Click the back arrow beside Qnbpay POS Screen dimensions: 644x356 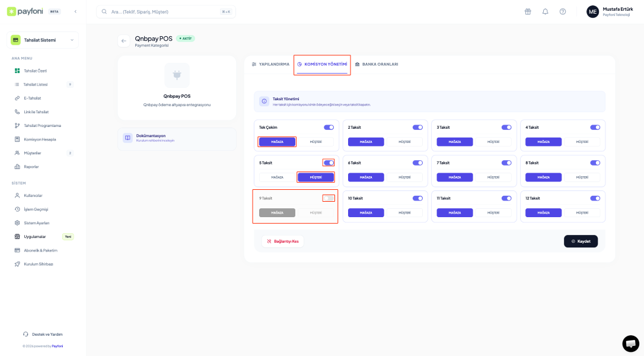point(123,41)
